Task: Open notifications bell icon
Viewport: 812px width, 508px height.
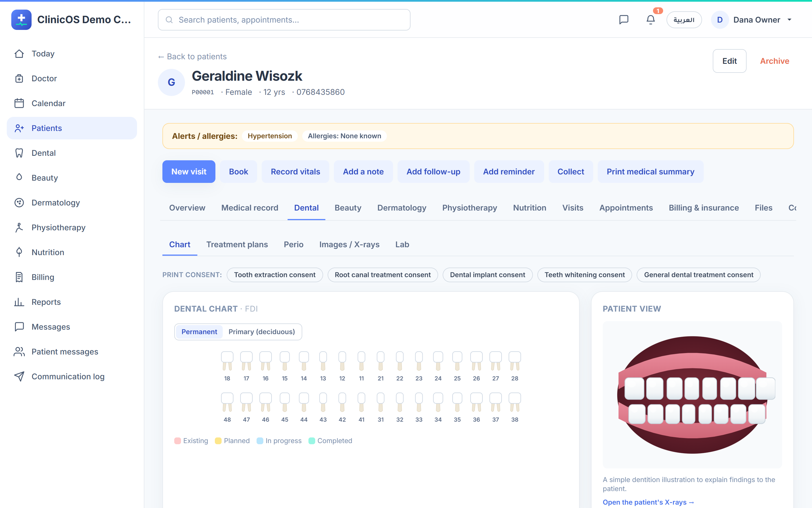Action: (x=651, y=20)
